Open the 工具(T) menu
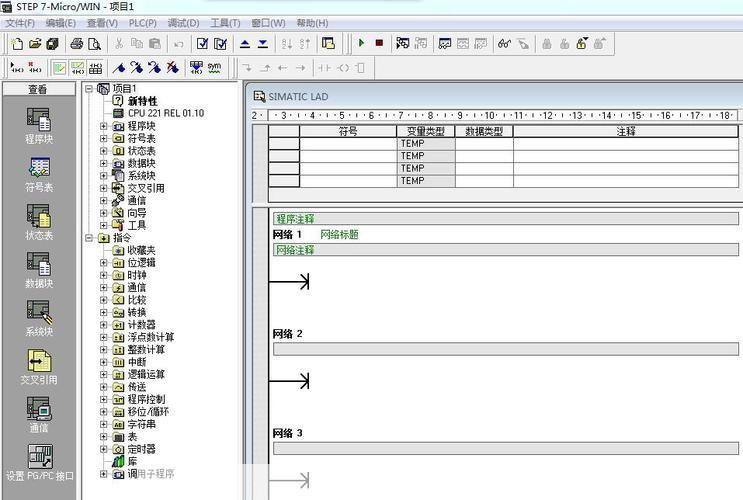 226,23
